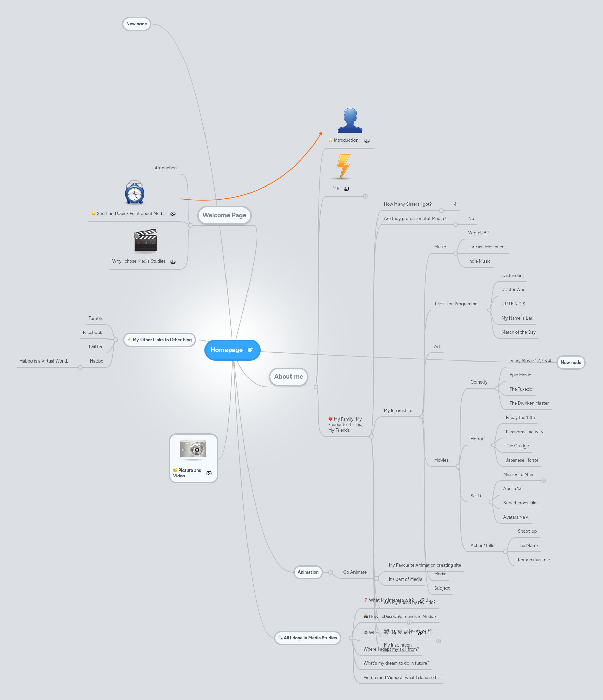Click the notes icon inside the Homepage node
Viewport: 603px width, 700px height.
(251, 350)
